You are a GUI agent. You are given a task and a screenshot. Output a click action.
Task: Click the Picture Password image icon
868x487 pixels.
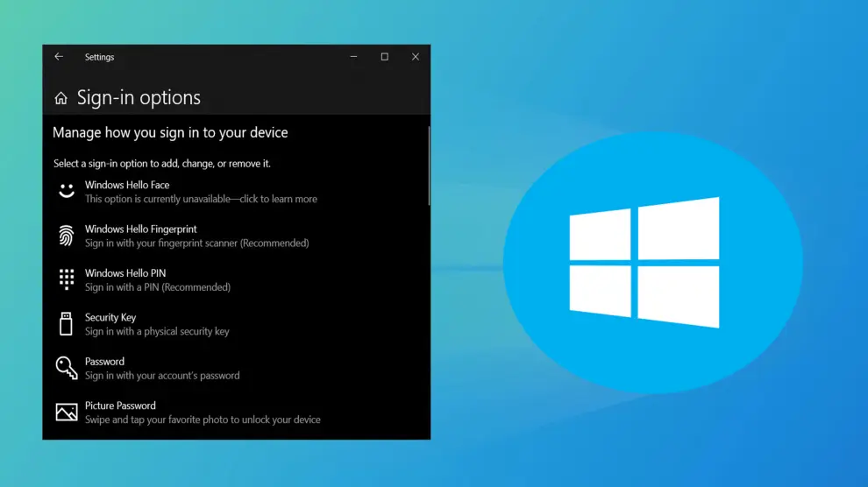67,412
